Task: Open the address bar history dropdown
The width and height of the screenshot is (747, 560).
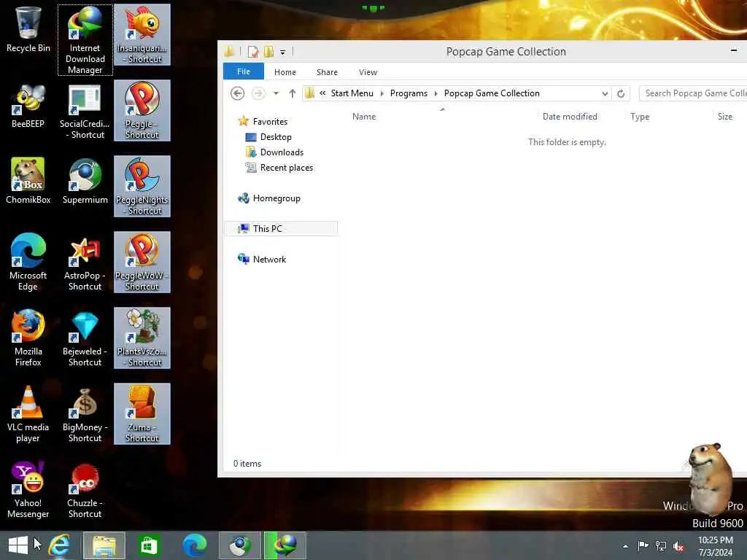Action: click(605, 94)
